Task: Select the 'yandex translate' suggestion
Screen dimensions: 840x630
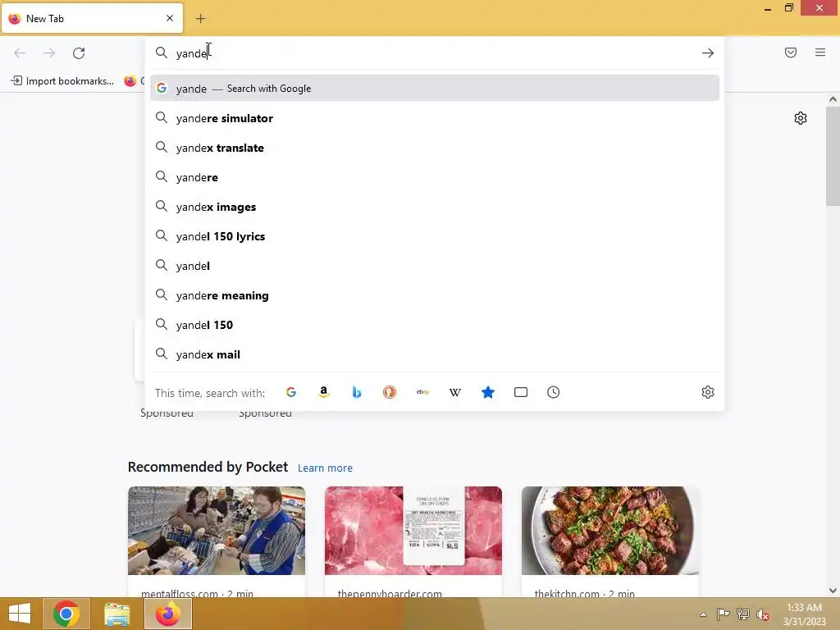Action: [x=435, y=148]
